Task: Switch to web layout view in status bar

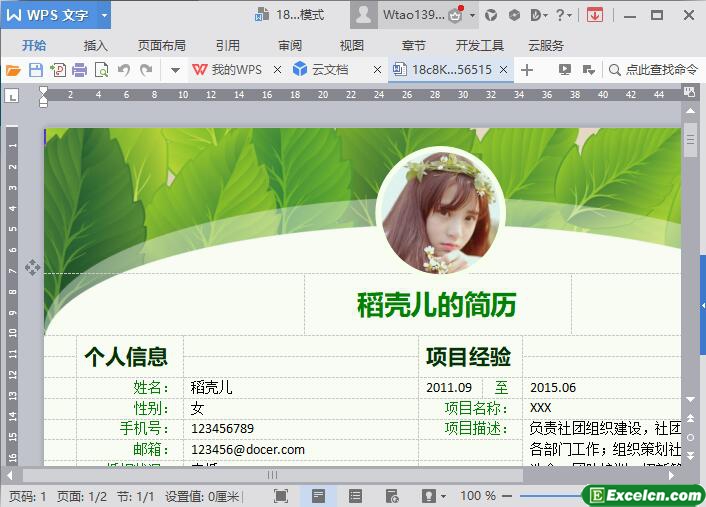Action: [392, 496]
